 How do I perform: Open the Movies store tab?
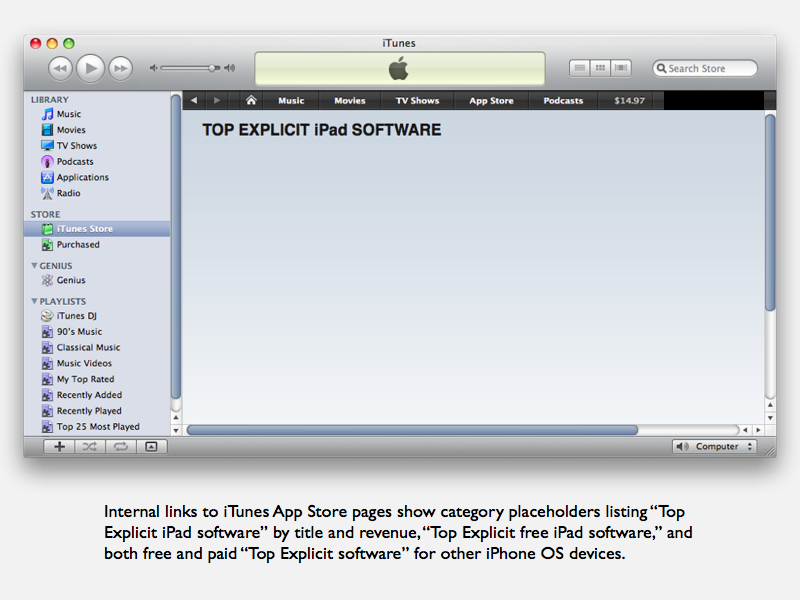tap(350, 101)
